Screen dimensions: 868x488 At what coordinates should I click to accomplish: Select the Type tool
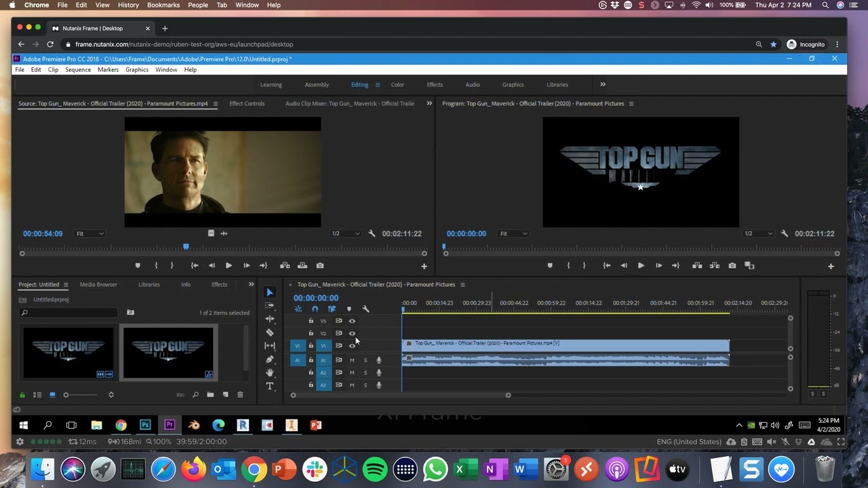[x=270, y=386]
